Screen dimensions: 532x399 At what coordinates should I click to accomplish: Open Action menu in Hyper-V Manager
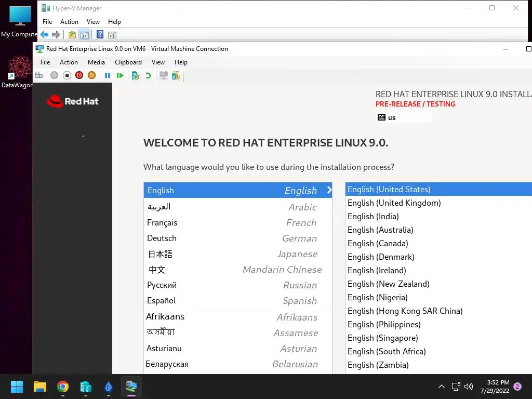(x=69, y=22)
